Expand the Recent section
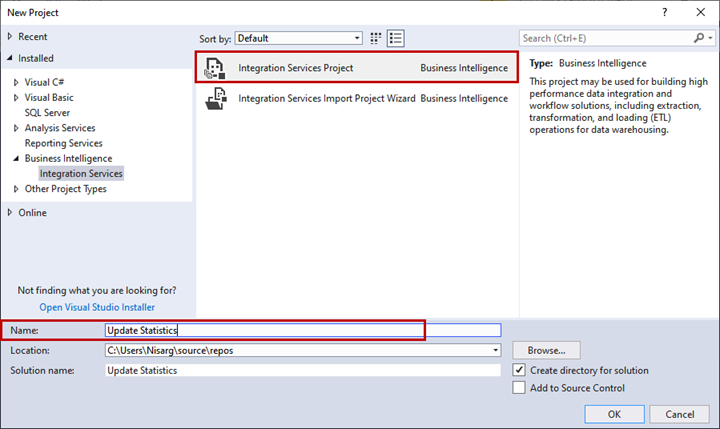This screenshot has width=720, height=429. (10, 36)
